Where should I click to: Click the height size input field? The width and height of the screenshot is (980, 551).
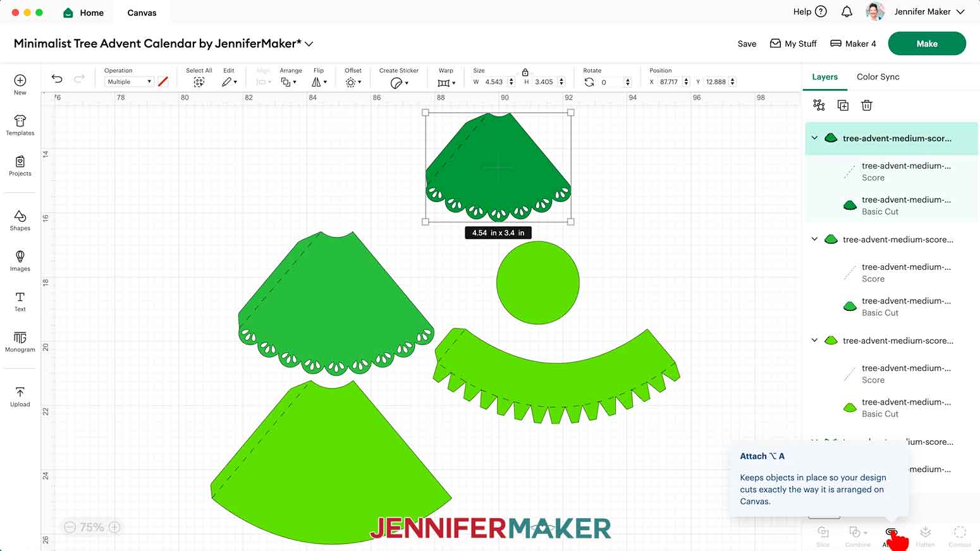pos(544,82)
